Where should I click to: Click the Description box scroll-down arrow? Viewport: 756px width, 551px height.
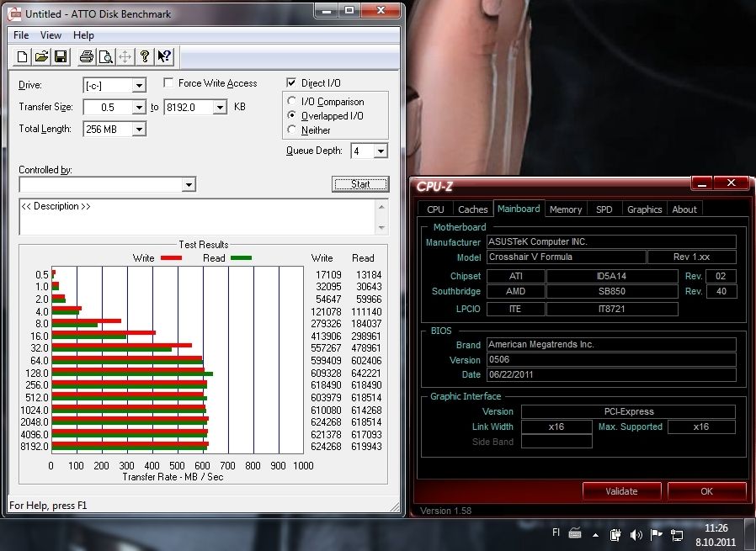(381, 227)
